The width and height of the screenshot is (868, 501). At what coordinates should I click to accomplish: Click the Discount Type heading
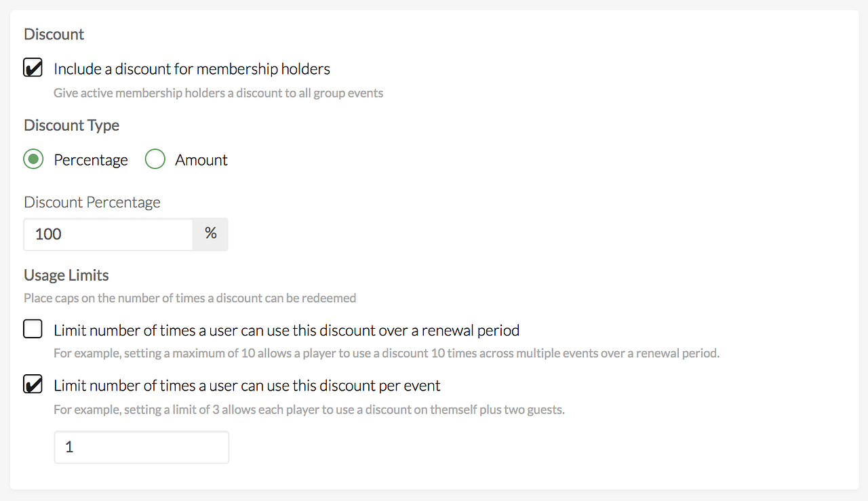point(71,125)
